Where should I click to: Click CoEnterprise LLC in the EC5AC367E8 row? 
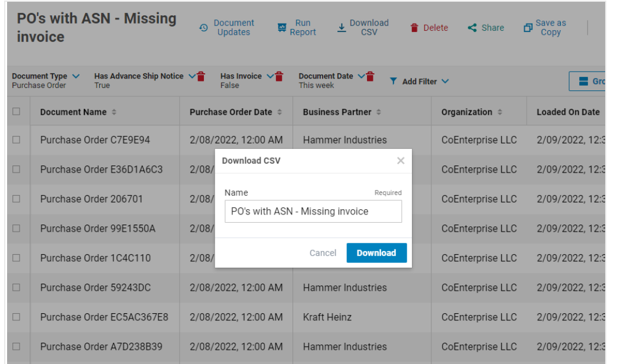479,317
